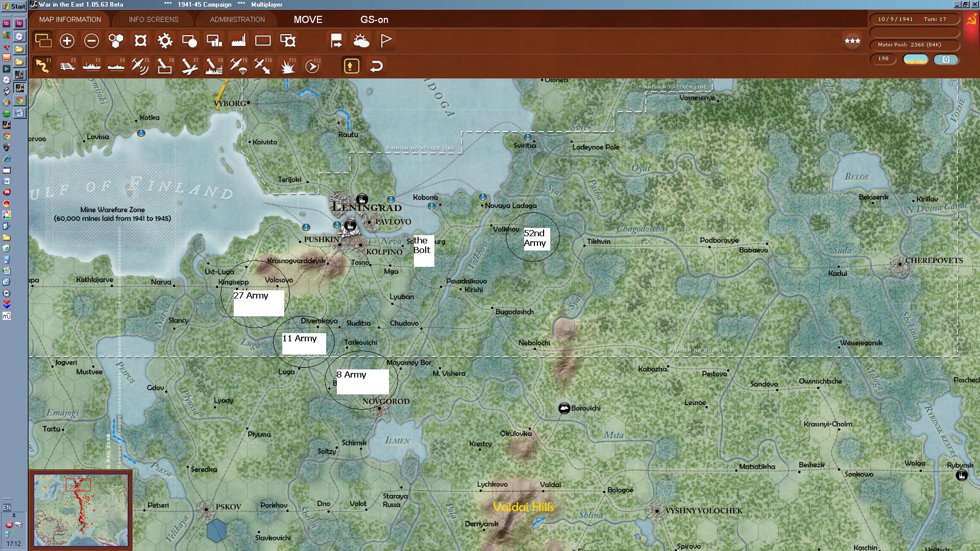Select the F5 air recon mode
This screenshot has height=551, width=980.
tap(141, 66)
